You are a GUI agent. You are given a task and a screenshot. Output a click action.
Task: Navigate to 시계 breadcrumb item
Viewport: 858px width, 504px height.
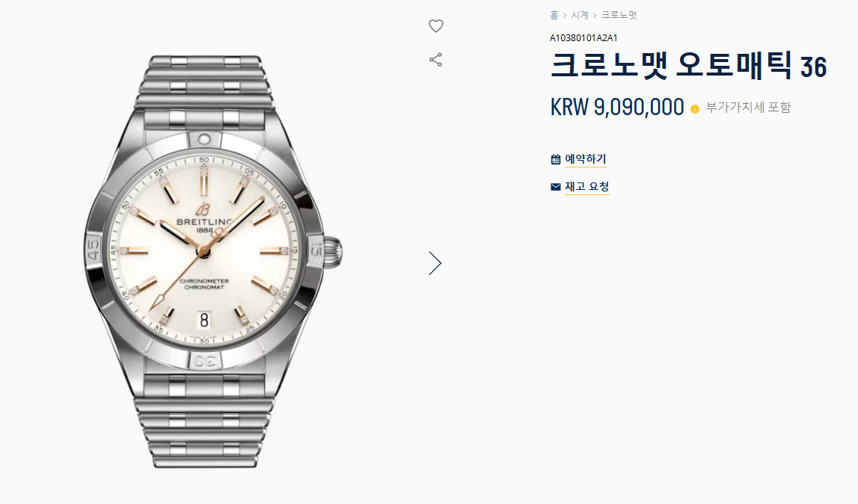coord(580,15)
